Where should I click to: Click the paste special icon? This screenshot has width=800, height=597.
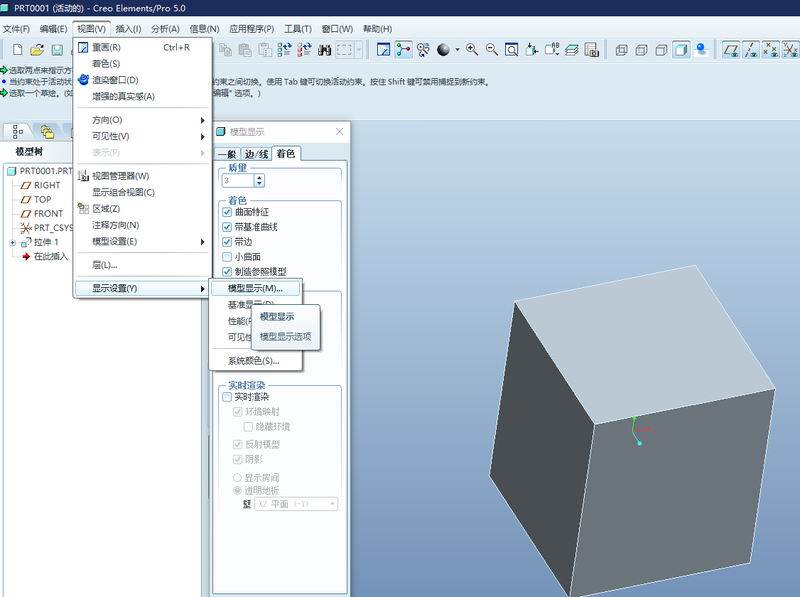pyautogui.click(x=265, y=49)
